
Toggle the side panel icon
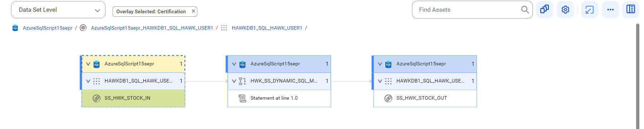pos(631,9)
